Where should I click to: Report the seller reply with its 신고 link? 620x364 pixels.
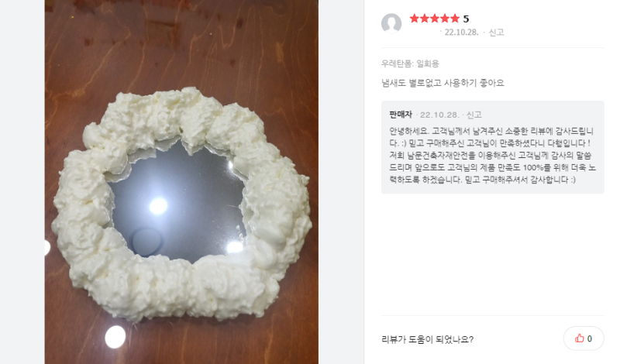(474, 115)
